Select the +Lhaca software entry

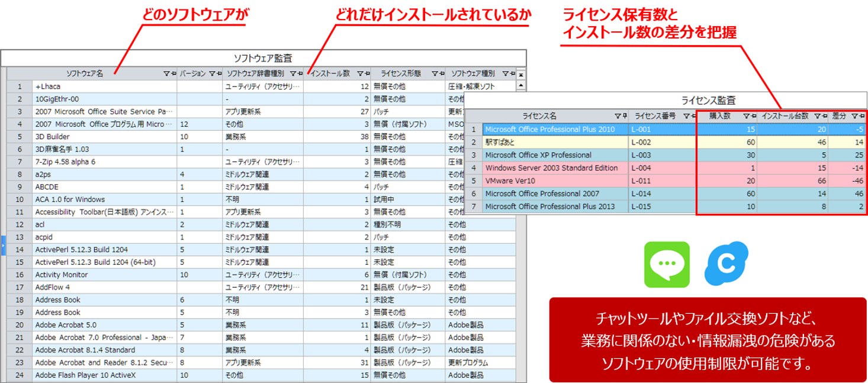[49, 86]
